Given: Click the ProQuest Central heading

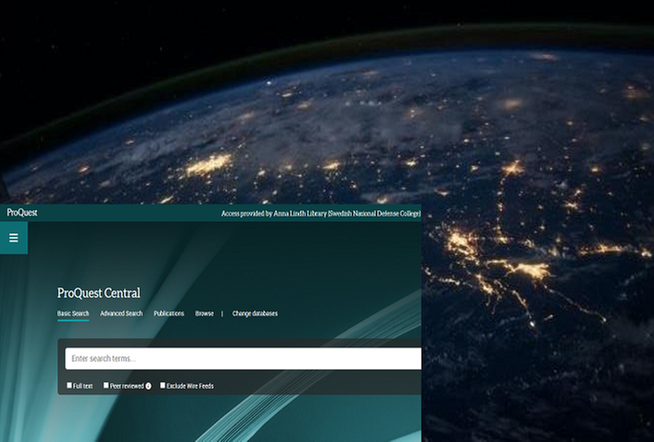Looking at the screenshot, I should pyautogui.click(x=99, y=293).
